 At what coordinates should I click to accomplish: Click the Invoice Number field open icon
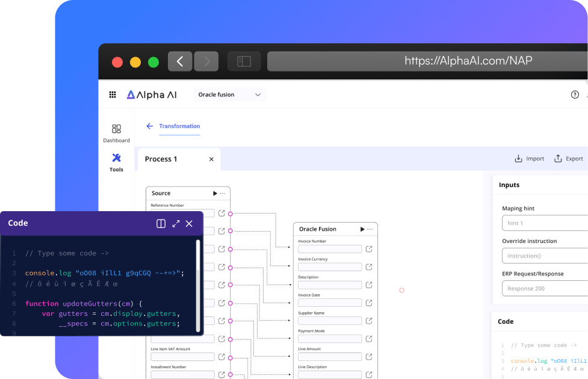369,249
